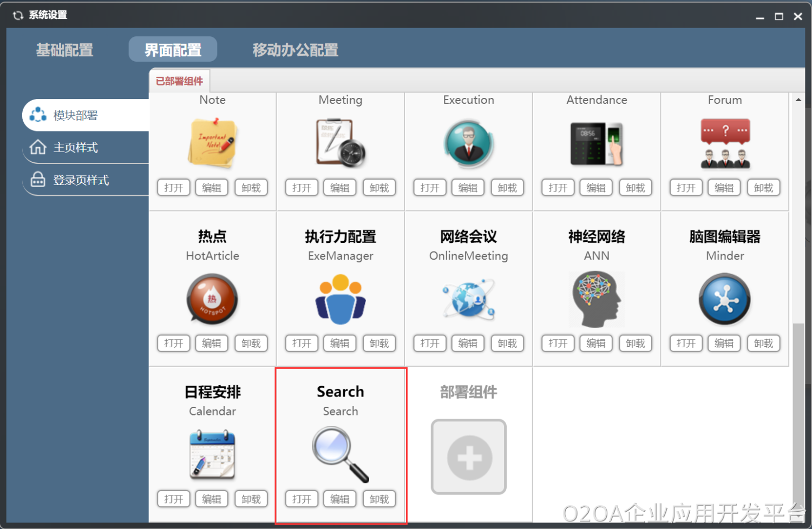The width and height of the screenshot is (812, 529).
Task: Switch to the 基础配置 tab
Action: click(65, 50)
